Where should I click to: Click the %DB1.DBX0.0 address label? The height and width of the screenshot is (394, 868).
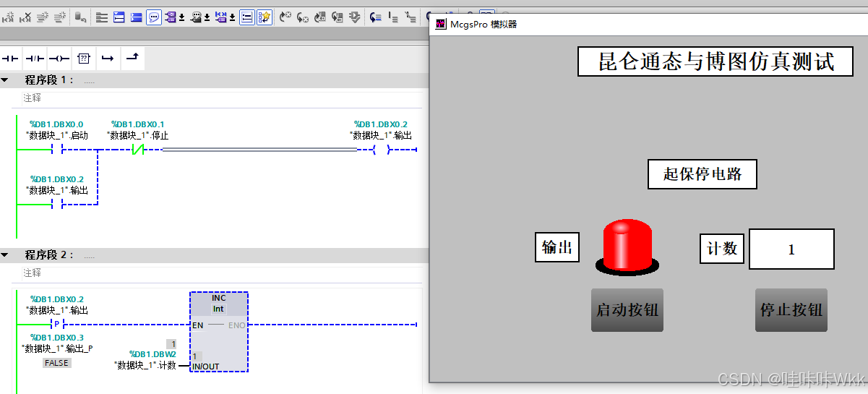click(56, 124)
